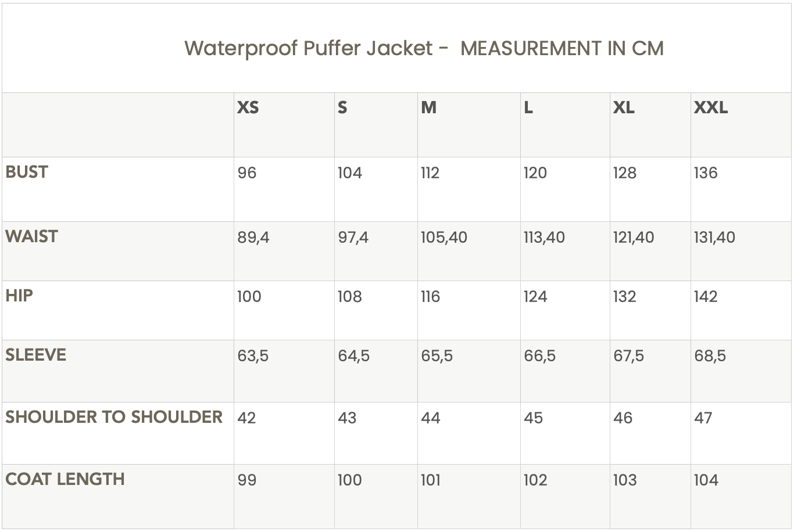Click the XS size column header
The image size is (794, 532).
[x=248, y=108]
